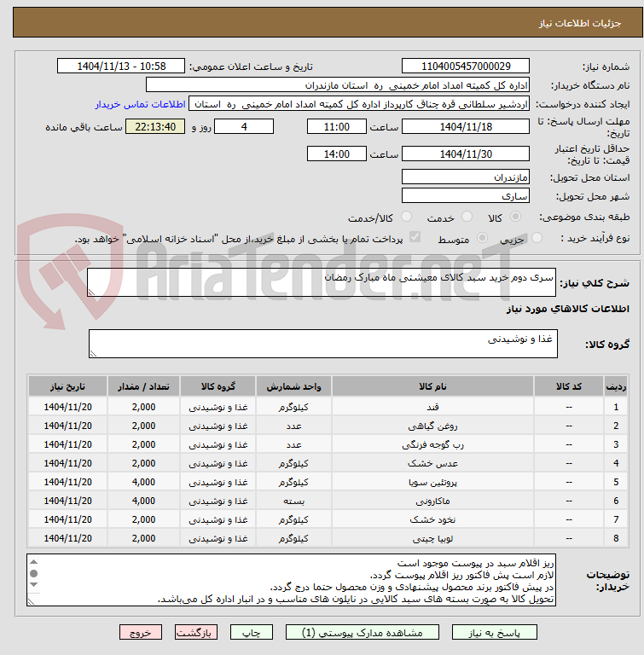
Task: Click the 1404/11/20 date in لوبیا چیتی row
Action: pos(67,538)
